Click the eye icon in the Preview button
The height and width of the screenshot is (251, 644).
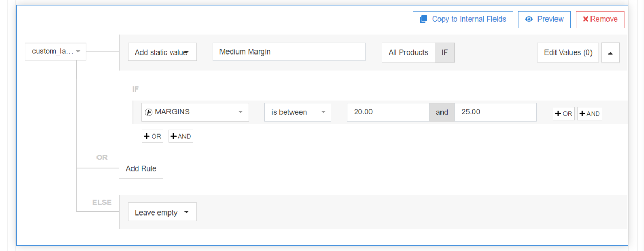pyautogui.click(x=528, y=19)
